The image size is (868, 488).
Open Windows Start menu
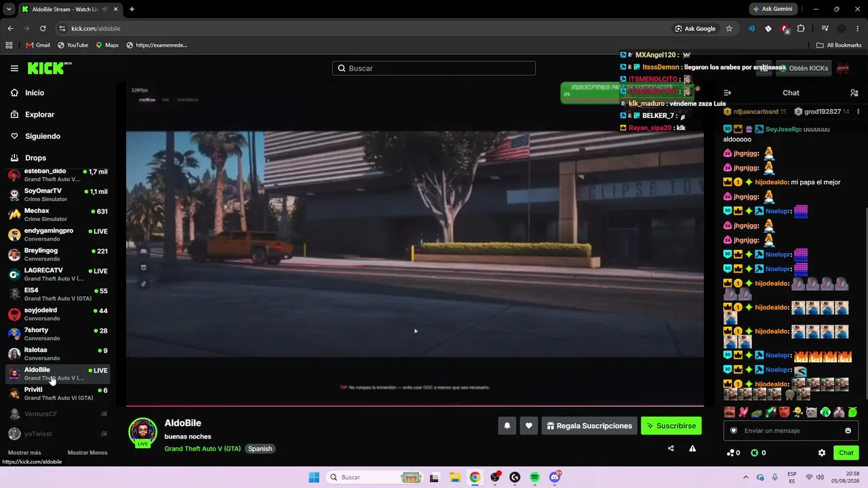(x=314, y=477)
